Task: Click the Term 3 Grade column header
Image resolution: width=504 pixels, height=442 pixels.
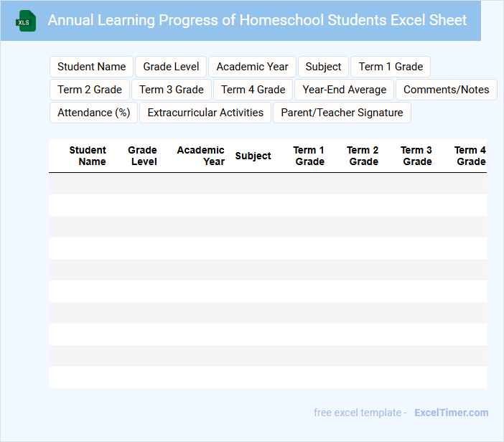Action: click(x=416, y=156)
